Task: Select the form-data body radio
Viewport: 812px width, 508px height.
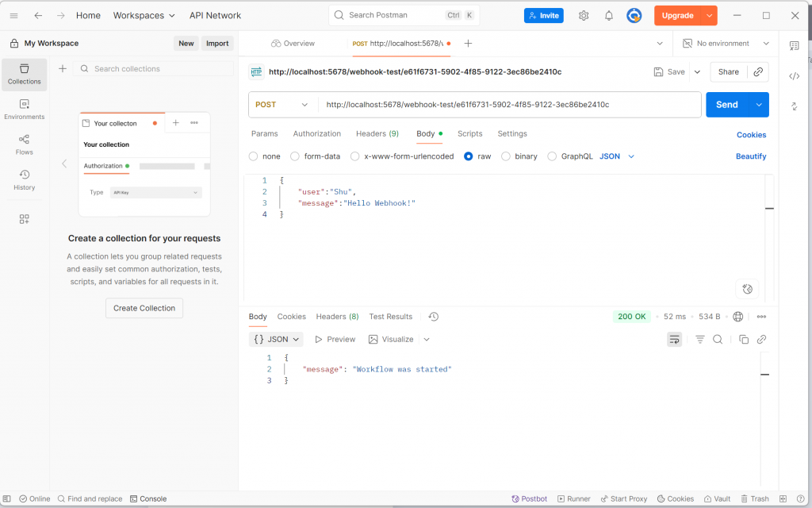Action: [x=295, y=156]
